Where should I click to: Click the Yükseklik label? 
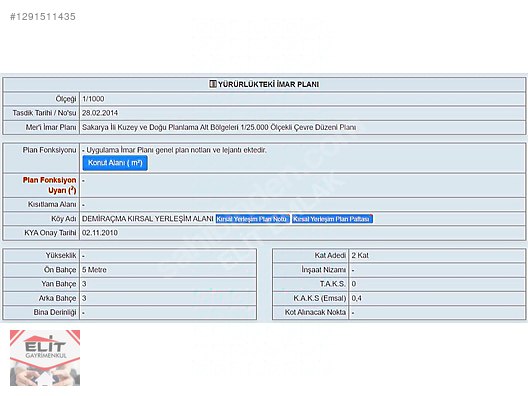click(x=61, y=256)
